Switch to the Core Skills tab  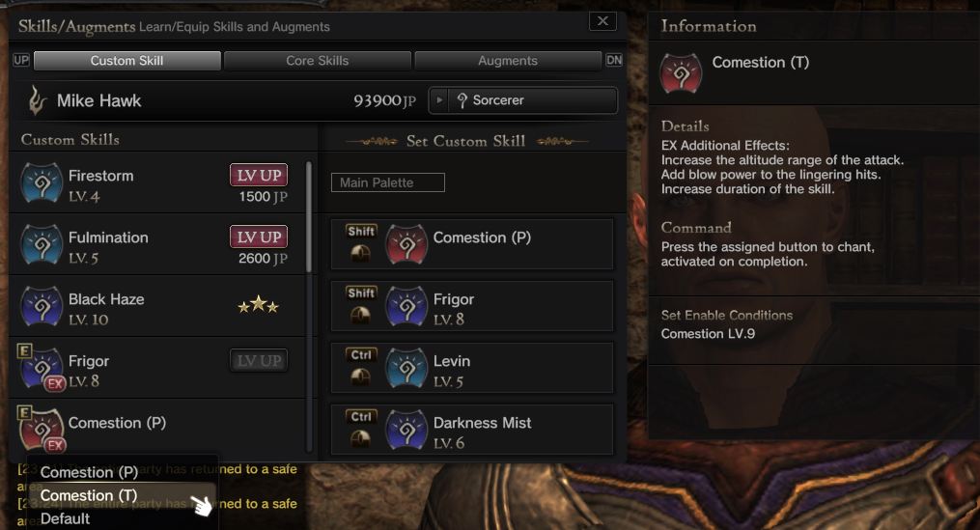(x=318, y=61)
